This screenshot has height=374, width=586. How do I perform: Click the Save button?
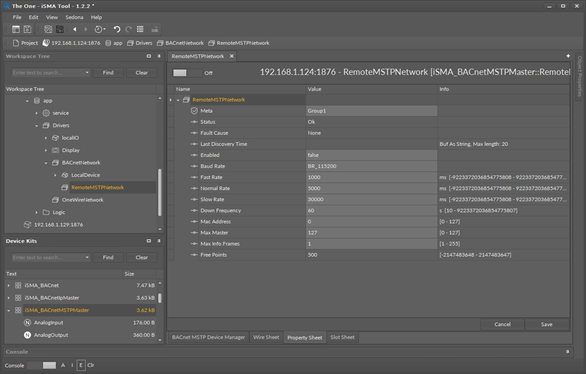(547, 324)
